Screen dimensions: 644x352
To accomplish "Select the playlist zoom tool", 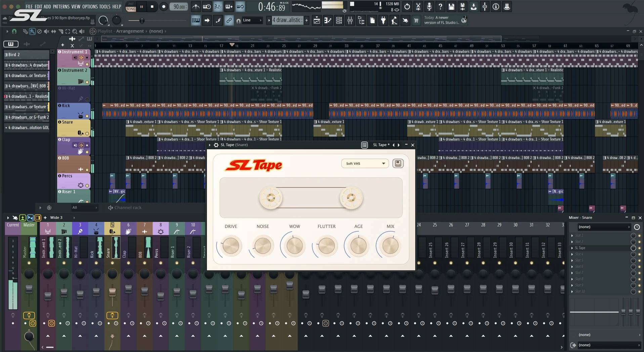I will (75, 31).
